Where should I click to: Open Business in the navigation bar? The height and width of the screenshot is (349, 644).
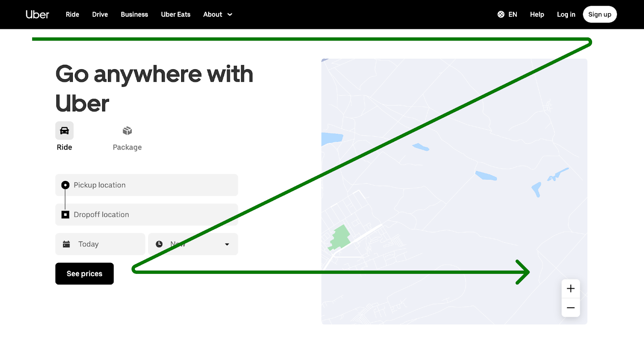(134, 14)
